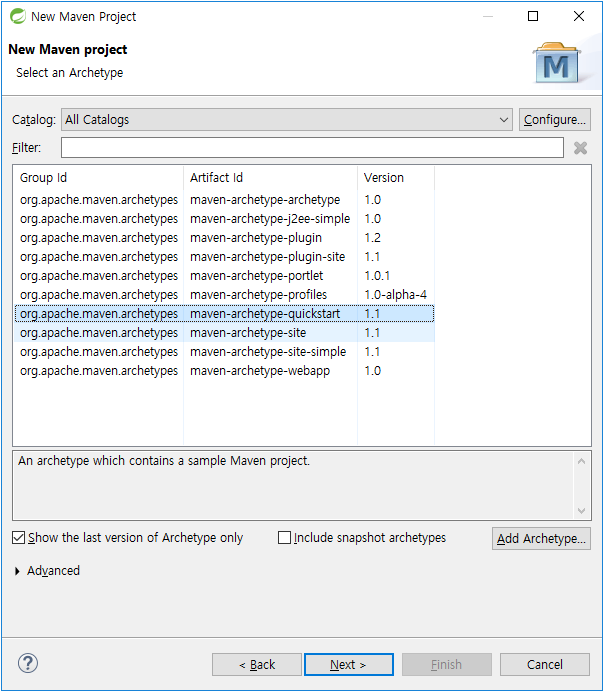Screen dimensions: 604x692
Task: Click the Cancel button
Action: click(x=544, y=664)
